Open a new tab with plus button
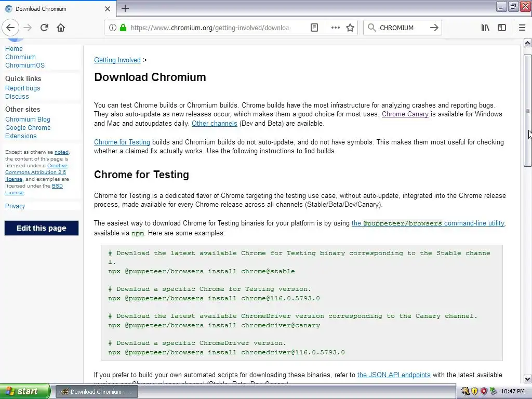532x399 pixels. (125, 8)
